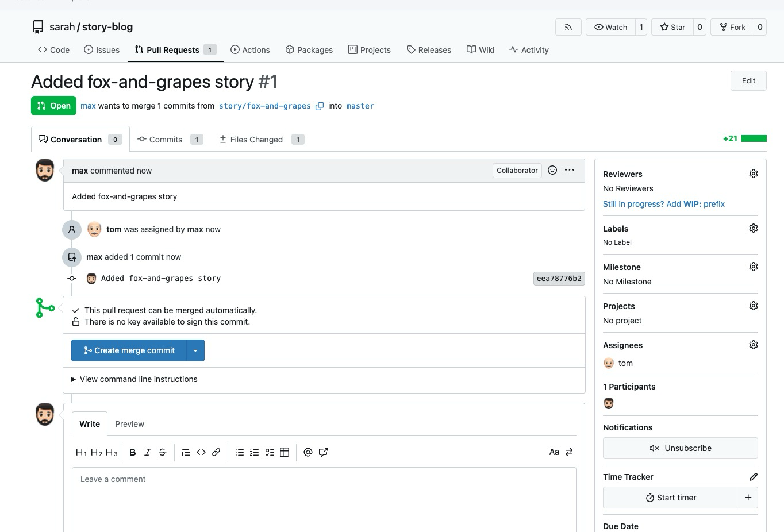Open the Commits tab
Viewport: 784px width, 532px height.
166,140
